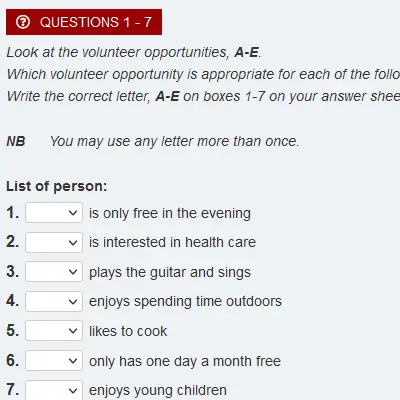Click the question mark icon in the header
The height and width of the screenshot is (400, 400).
(x=23, y=22)
